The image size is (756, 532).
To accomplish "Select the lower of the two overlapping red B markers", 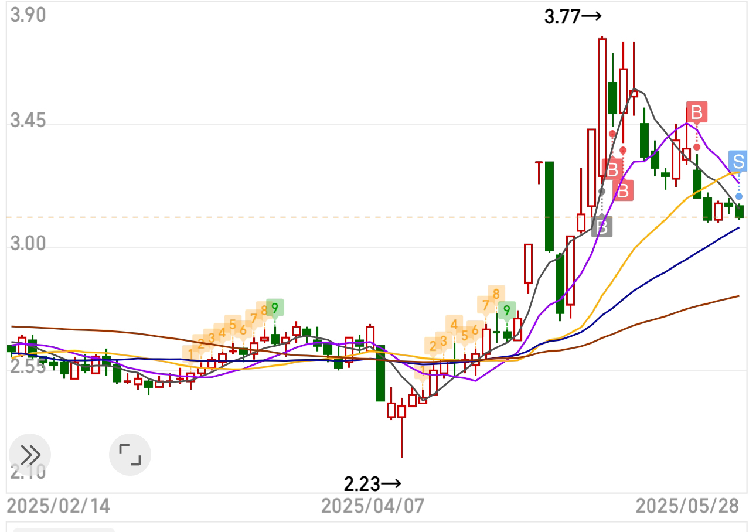I will (x=624, y=190).
